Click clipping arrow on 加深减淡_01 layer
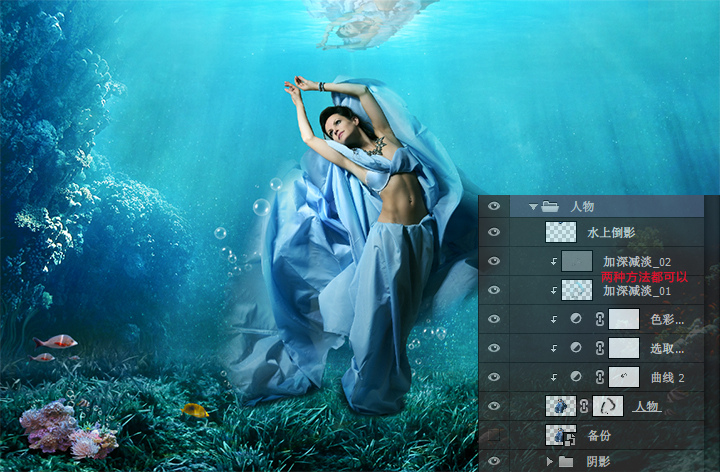Viewport: 720px width, 472px height. pos(554,290)
